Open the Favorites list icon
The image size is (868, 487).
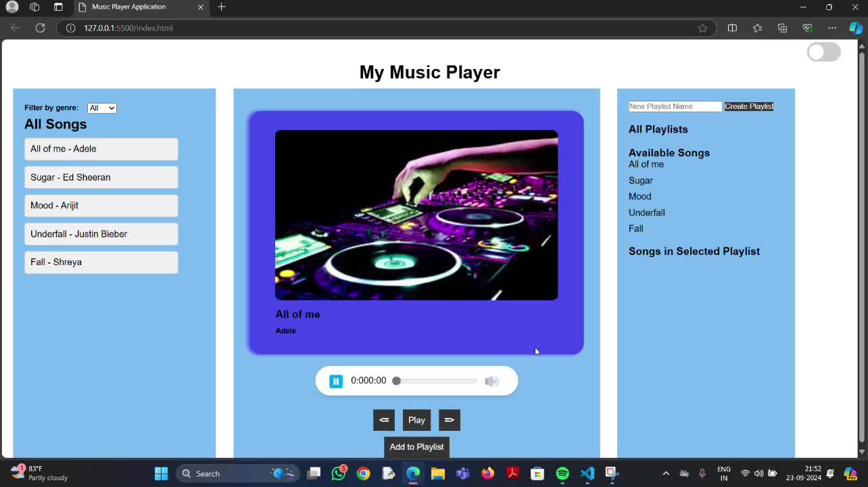click(x=757, y=28)
